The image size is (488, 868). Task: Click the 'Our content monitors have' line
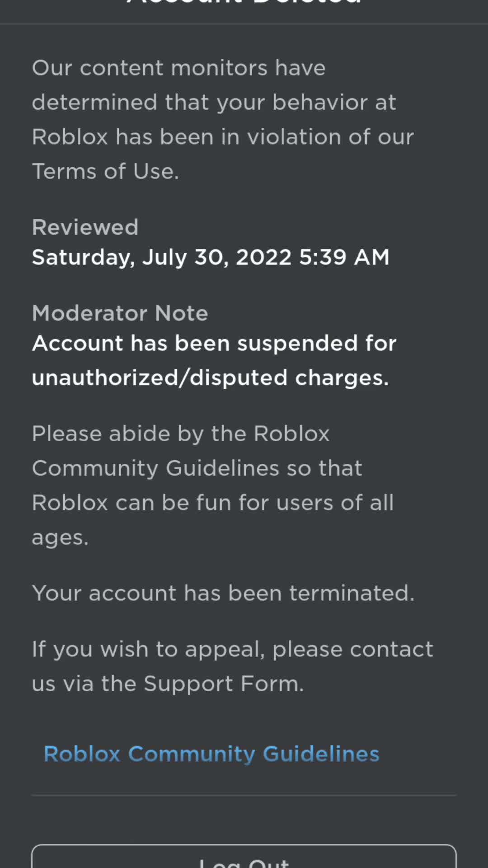coord(178,68)
